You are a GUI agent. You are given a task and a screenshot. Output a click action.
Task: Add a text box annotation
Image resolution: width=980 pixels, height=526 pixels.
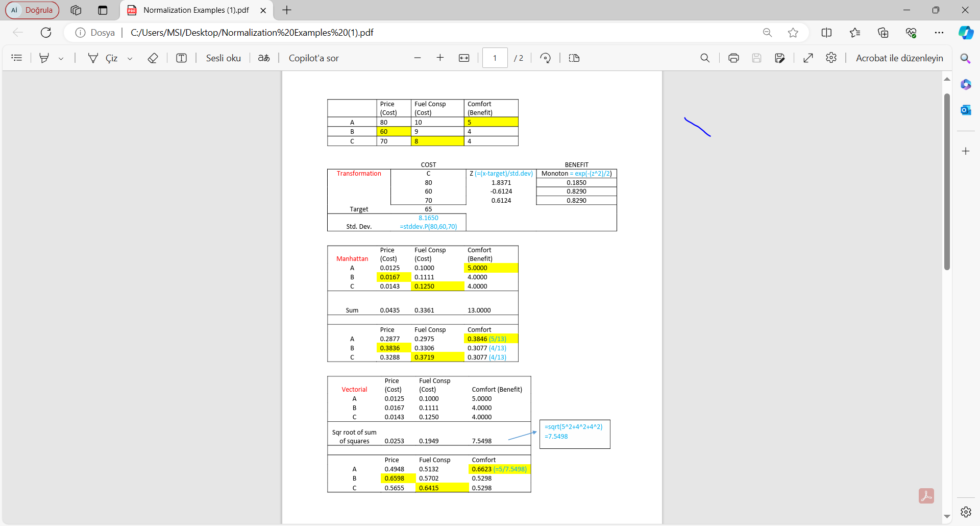181,58
